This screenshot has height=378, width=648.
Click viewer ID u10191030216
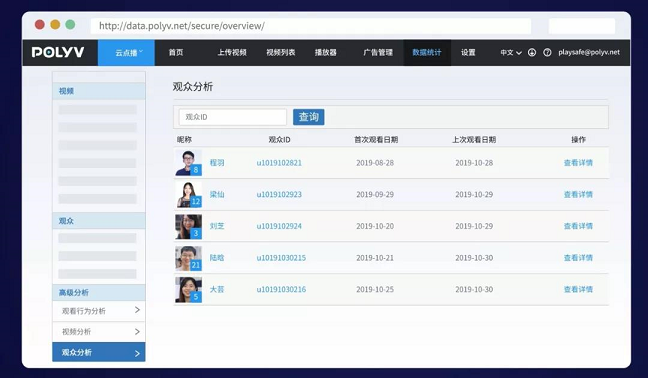pyautogui.click(x=281, y=289)
